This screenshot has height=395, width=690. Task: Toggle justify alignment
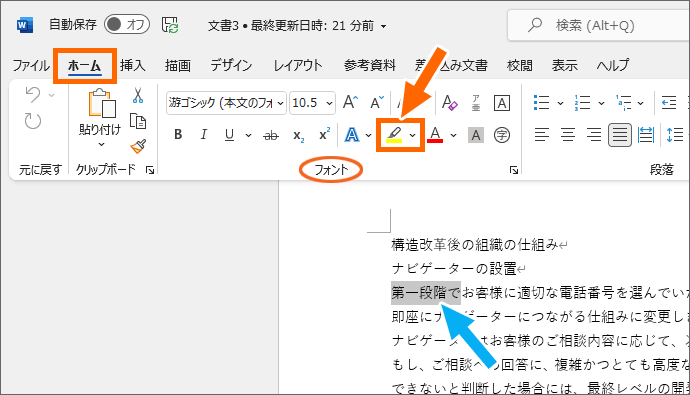tap(620, 135)
